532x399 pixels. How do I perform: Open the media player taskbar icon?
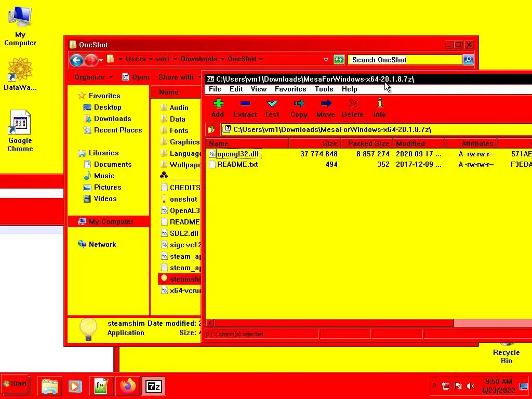pyautogui.click(x=75, y=386)
